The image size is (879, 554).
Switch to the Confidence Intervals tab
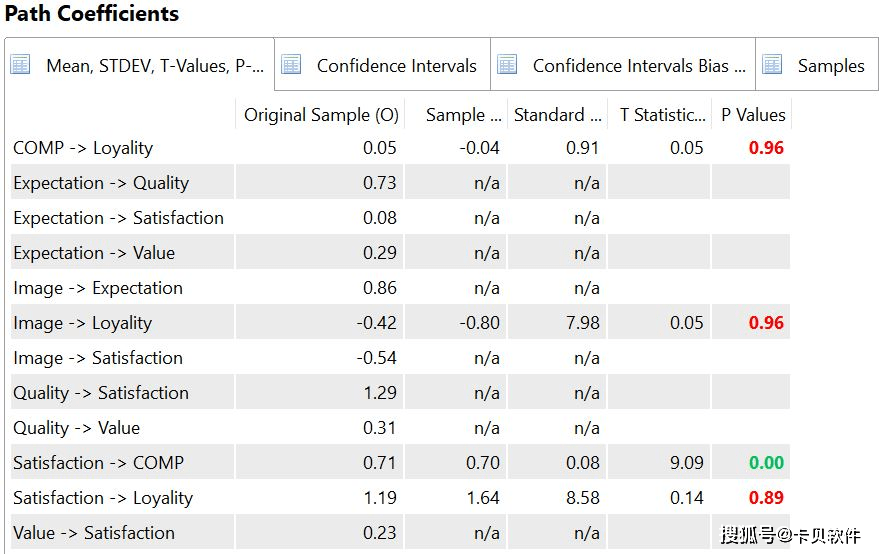click(x=396, y=66)
